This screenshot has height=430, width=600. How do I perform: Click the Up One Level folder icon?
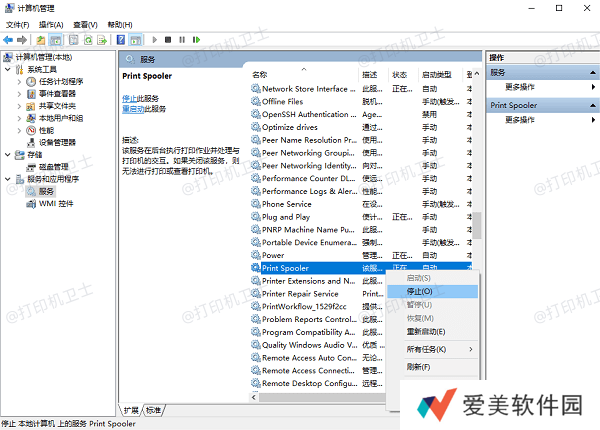pyautogui.click(x=41, y=40)
